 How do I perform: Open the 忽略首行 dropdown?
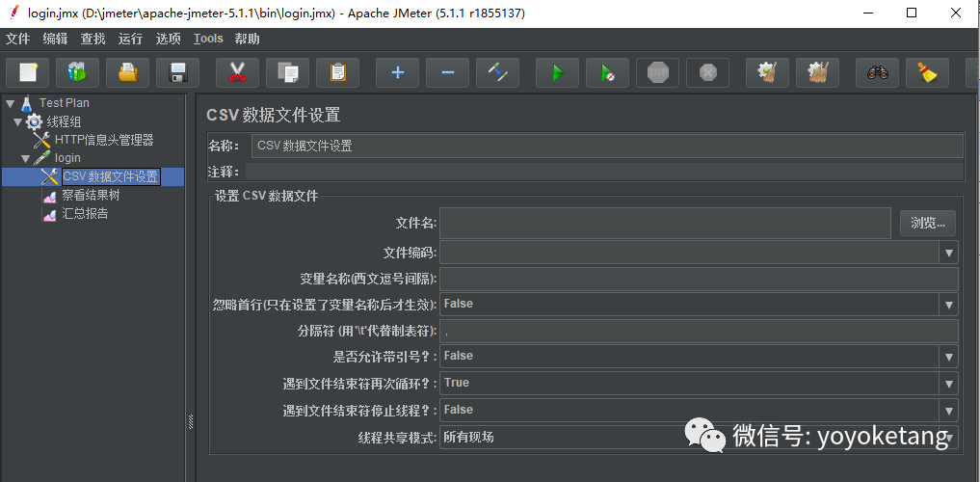point(949,305)
